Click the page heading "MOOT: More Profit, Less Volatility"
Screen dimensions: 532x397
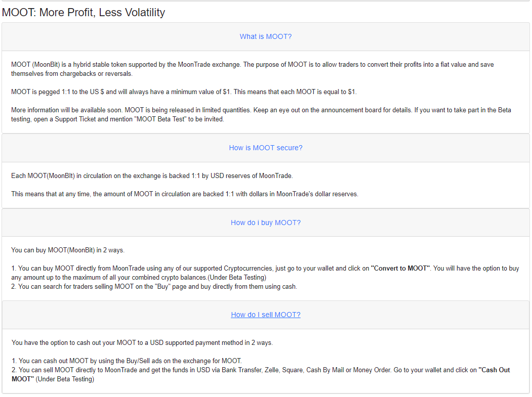84,12
